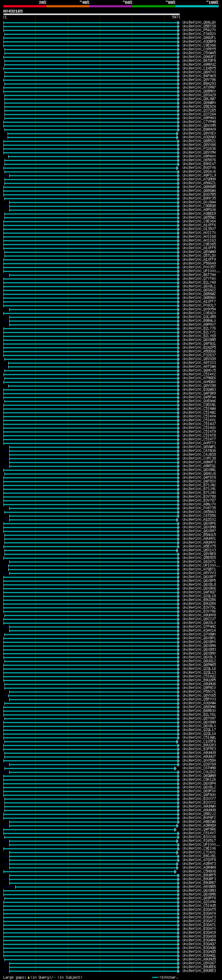Select hit label UniRef100_B4FAK9
Image resolution: width=222 pixels, height=980 pixels.
point(199,76)
